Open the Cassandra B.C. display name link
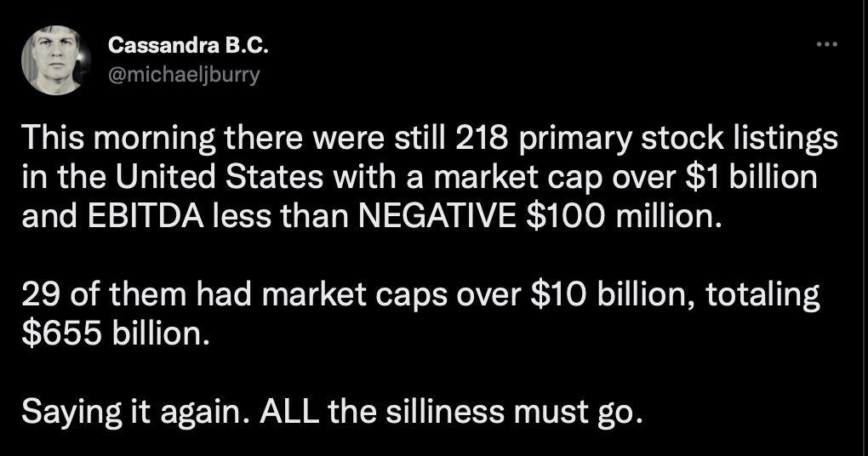Viewport: 868px width, 456px height. tap(169, 44)
